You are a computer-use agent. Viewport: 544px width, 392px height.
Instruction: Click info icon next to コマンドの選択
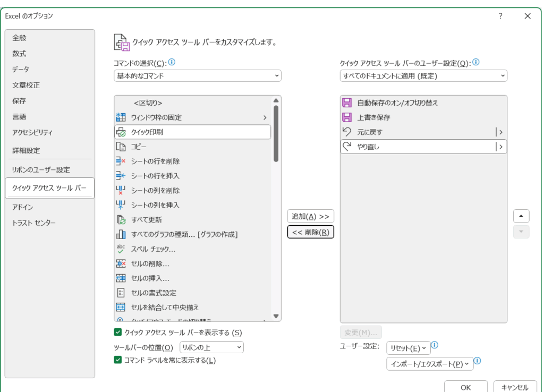pyautogui.click(x=172, y=62)
